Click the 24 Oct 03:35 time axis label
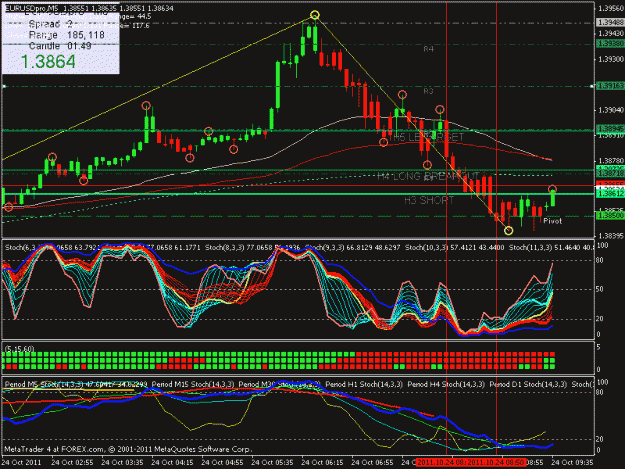 (122, 463)
